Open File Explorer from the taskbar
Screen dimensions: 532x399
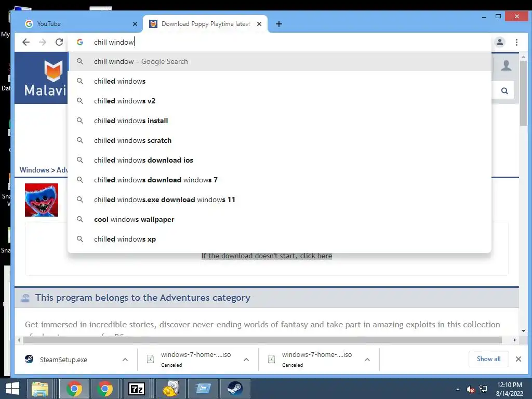coord(40,389)
